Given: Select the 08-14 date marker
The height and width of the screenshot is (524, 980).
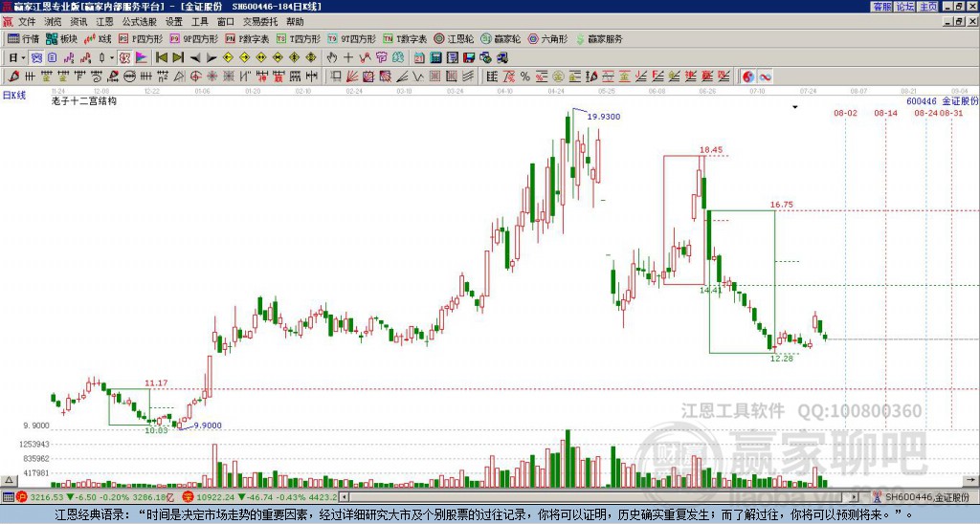Looking at the screenshot, I should pos(885,113).
